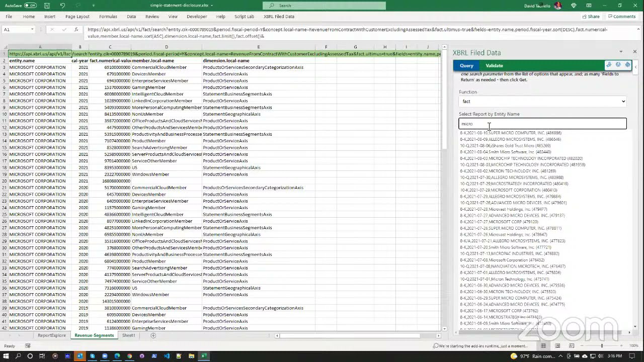Click the gear icon in XBRL pane toolbar
Screen dimensions: 644x362
[x=627, y=65]
